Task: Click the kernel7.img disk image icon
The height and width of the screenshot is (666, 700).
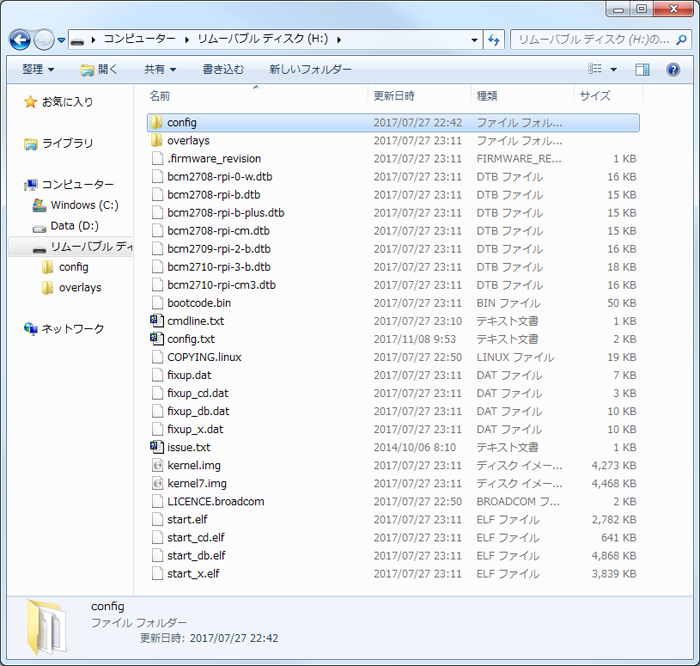Action: pos(157,483)
